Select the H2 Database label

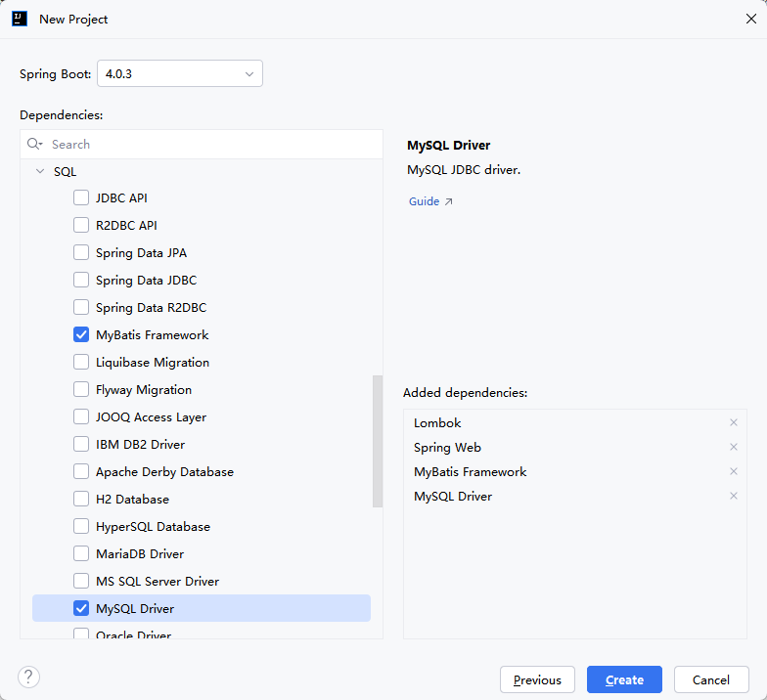[x=133, y=499]
